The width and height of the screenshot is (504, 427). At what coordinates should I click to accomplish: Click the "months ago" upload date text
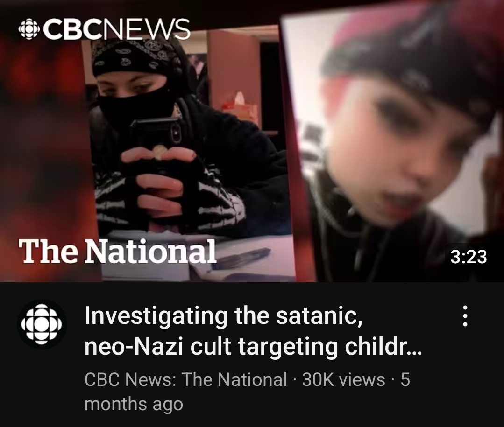tap(134, 404)
